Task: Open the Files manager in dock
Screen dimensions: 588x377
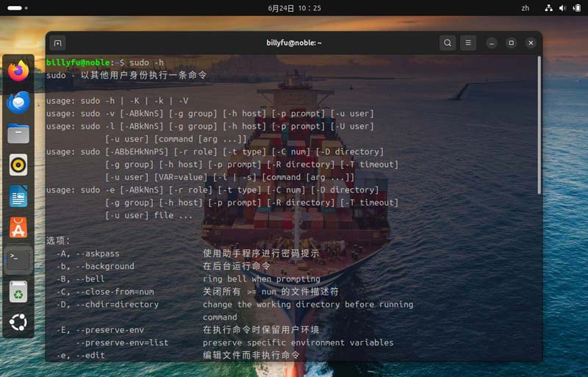Action: pos(18,134)
